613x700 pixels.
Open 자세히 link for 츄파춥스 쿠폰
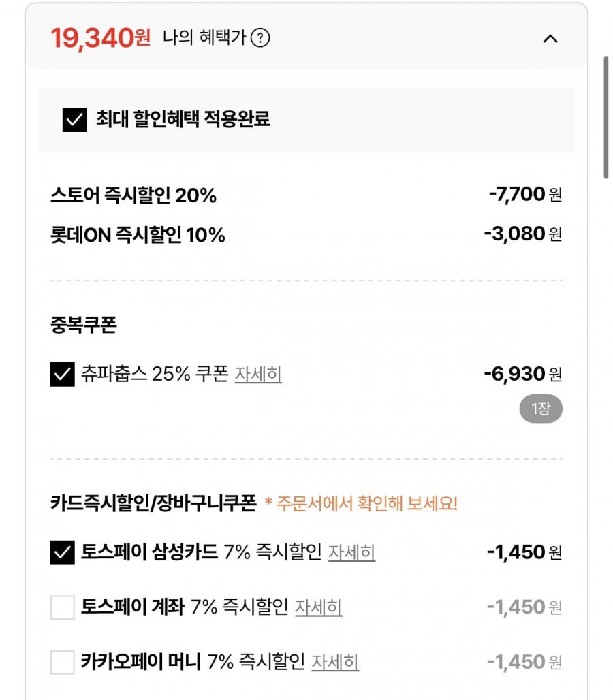coord(258,374)
